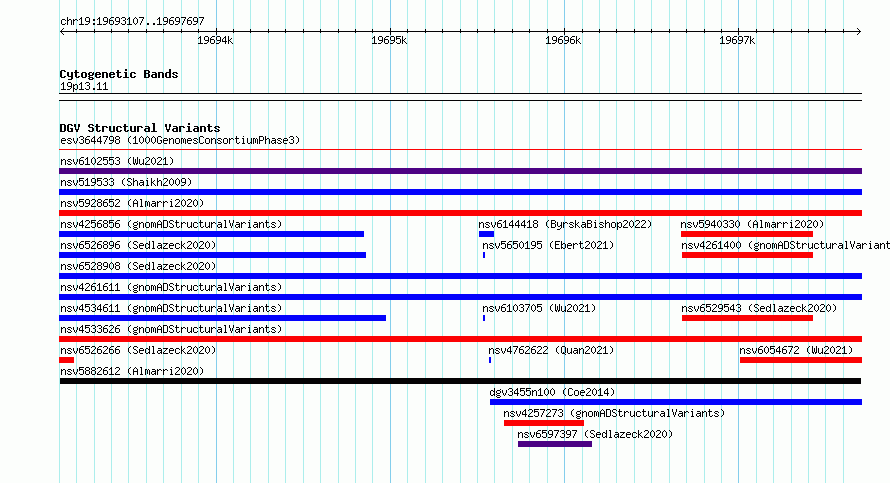Image resolution: width=890 pixels, height=483 pixels.
Task: Click the chr19:19693107..19697697 position text
Action: tap(132, 21)
